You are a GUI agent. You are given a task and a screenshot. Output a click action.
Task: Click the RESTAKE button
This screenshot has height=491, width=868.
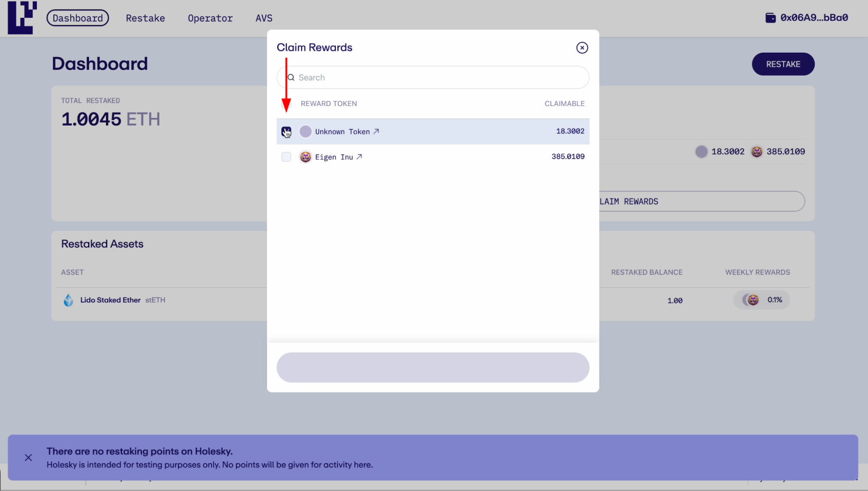pos(783,64)
